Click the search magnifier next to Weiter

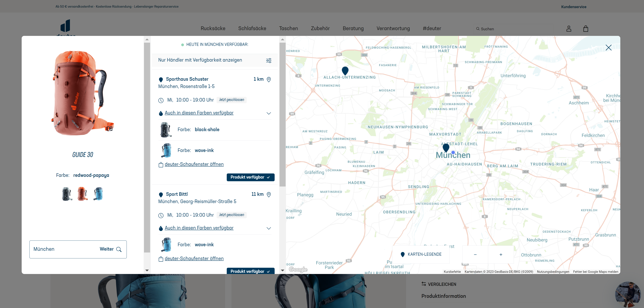(119, 249)
